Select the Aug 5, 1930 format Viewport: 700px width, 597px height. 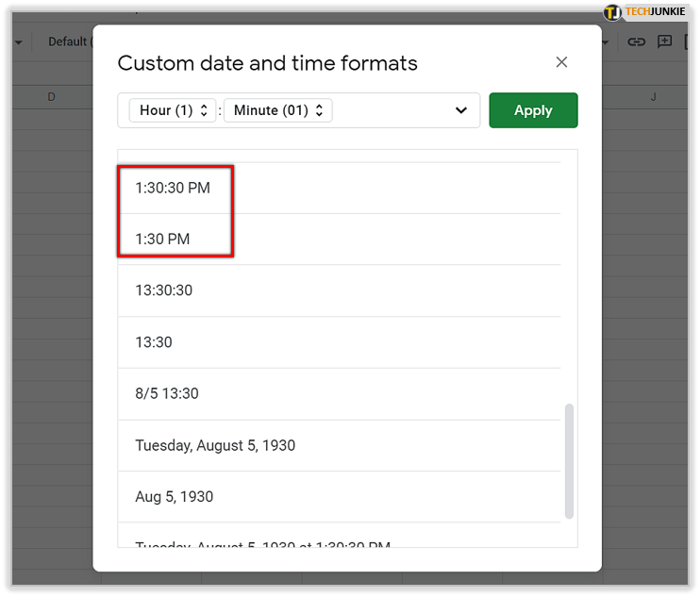click(x=175, y=496)
